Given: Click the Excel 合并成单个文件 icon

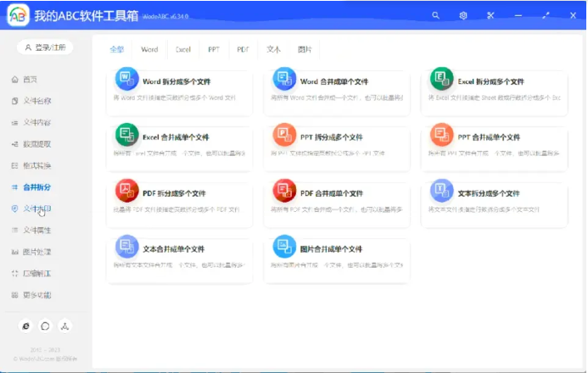Looking at the screenshot, I should [126, 135].
